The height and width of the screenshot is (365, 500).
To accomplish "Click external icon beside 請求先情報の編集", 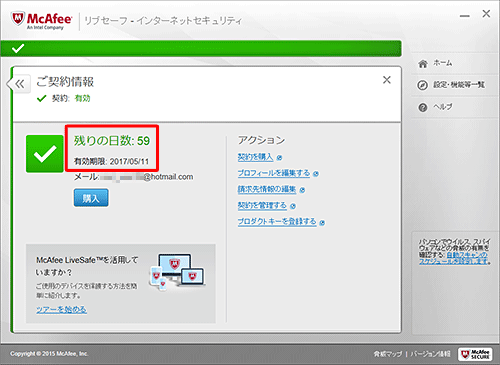I will (302, 190).
